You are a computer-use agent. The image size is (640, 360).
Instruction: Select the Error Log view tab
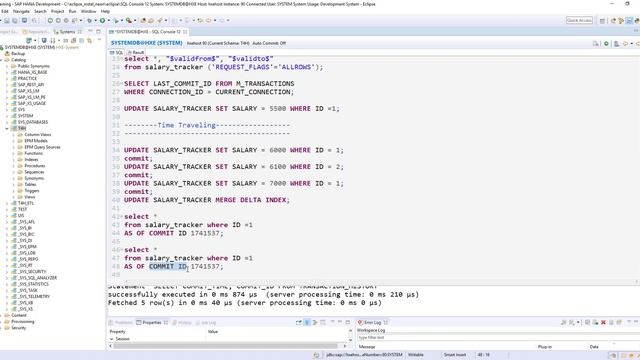(x=372, y=322)
